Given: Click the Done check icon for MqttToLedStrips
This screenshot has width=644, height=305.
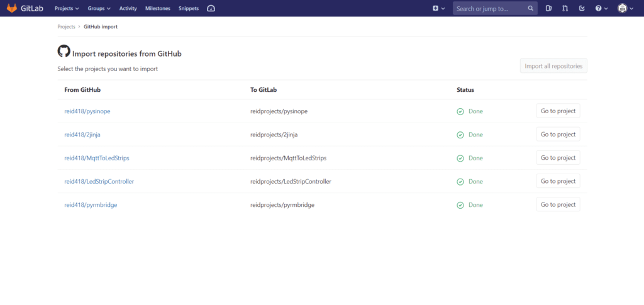Looking at the screenshot, I should [x=460, y=158].
